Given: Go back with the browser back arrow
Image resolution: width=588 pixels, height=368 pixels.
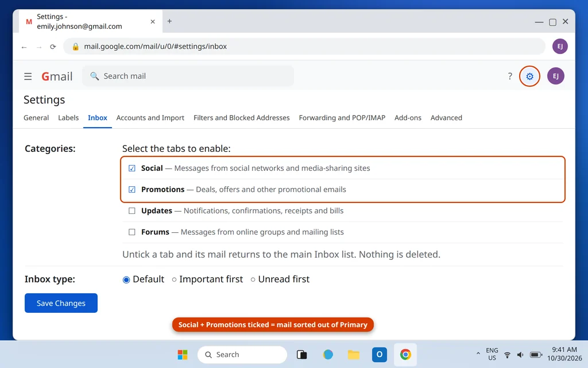Looking at the screenshot, I should pos(24,47).
